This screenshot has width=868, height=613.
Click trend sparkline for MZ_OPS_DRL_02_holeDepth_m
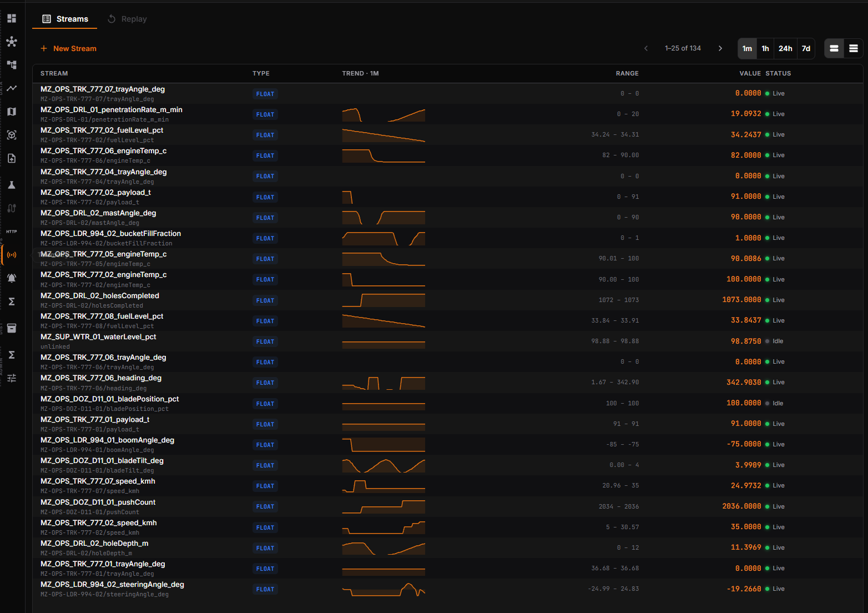pos(383,548)
